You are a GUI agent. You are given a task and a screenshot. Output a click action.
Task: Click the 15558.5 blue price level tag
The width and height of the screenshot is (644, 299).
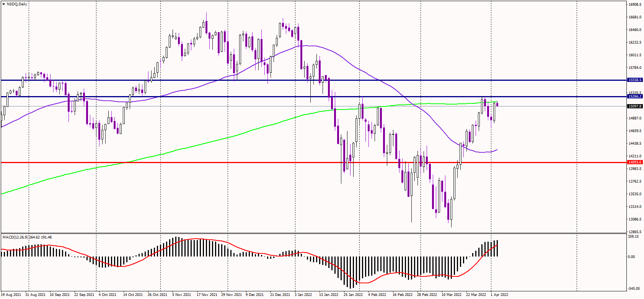(x=635, y=80)
